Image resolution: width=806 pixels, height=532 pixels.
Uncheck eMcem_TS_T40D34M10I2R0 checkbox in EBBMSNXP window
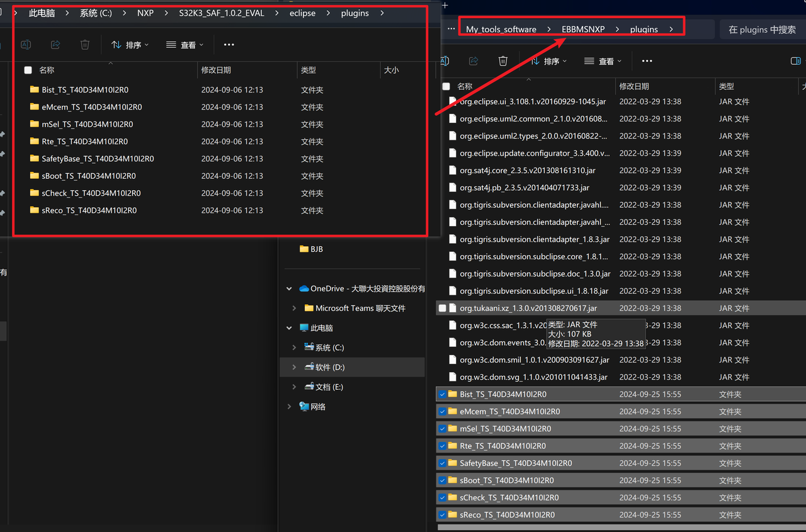click(442, 412)
